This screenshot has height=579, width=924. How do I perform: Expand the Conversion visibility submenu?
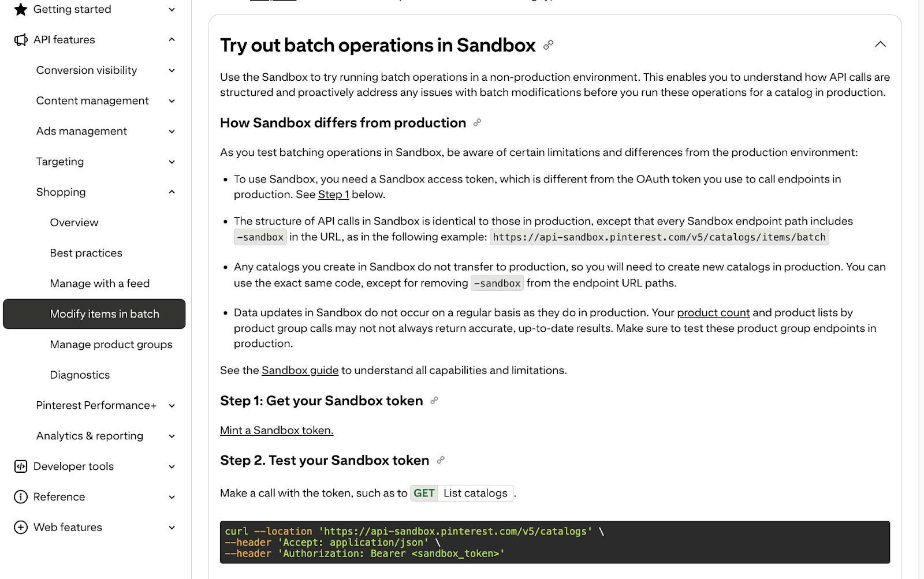[x=172, y=70]
